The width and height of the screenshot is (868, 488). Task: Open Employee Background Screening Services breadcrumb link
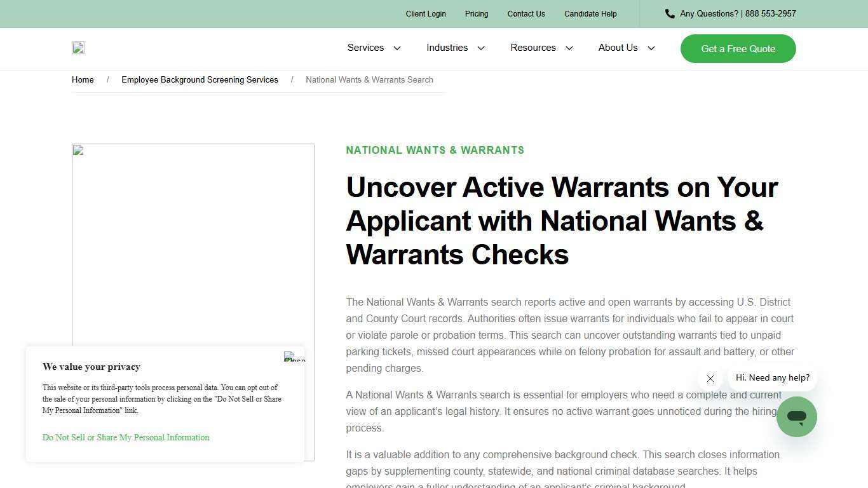[200, 79]
